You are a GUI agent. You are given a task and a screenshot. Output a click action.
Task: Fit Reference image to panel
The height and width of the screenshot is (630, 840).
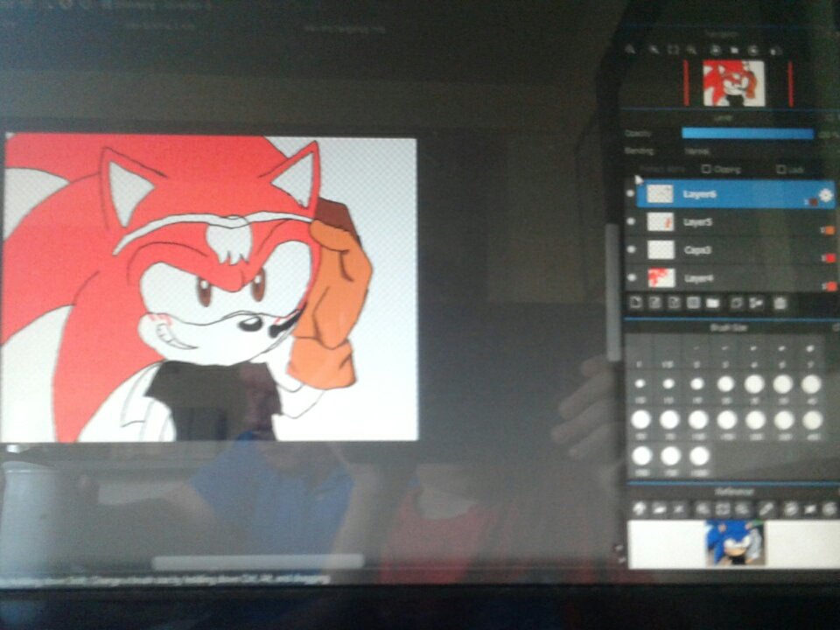pos(722,509)
